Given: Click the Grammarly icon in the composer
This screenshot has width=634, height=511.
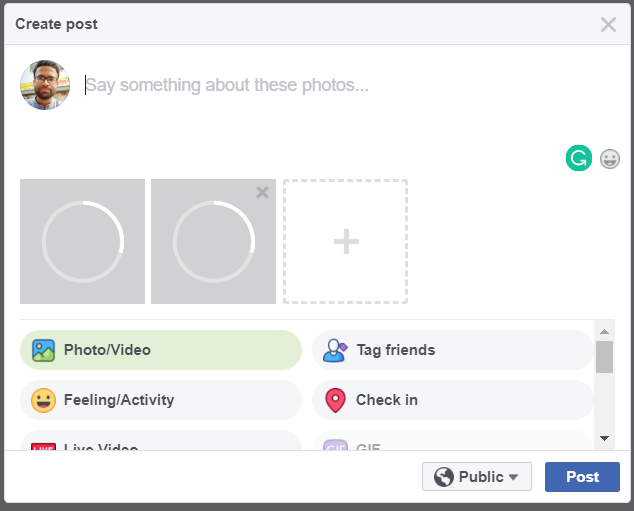Looking at the screenshot, I should coord(578,157).
